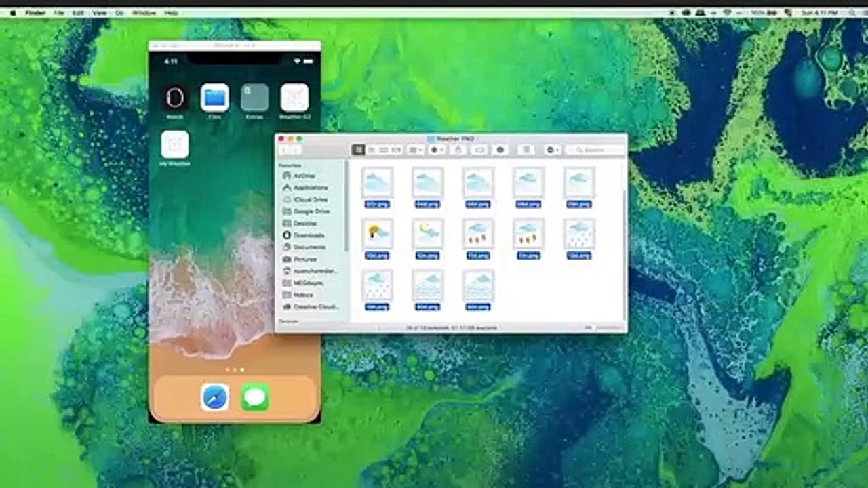
Task: Go back in the Finder window
Action: point(284,150)
